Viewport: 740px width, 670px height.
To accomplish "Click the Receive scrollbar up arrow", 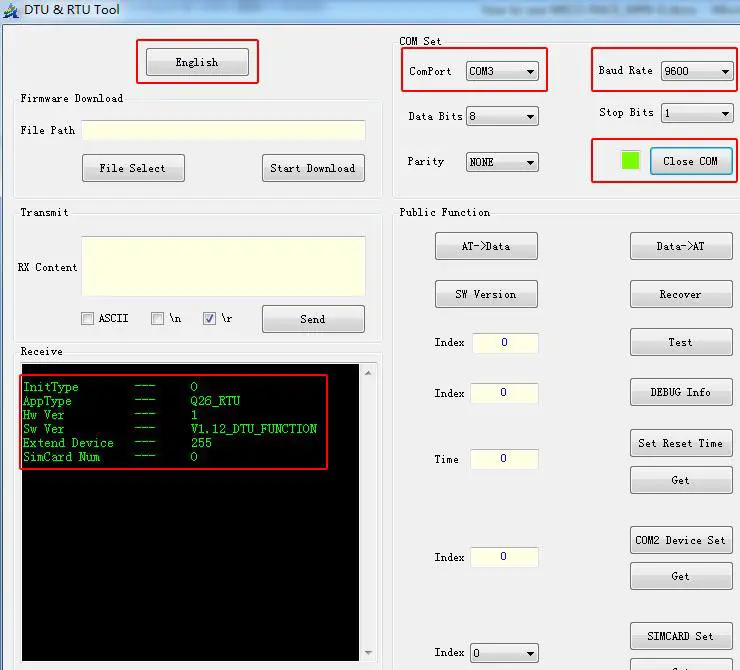I will coord(368,373).
